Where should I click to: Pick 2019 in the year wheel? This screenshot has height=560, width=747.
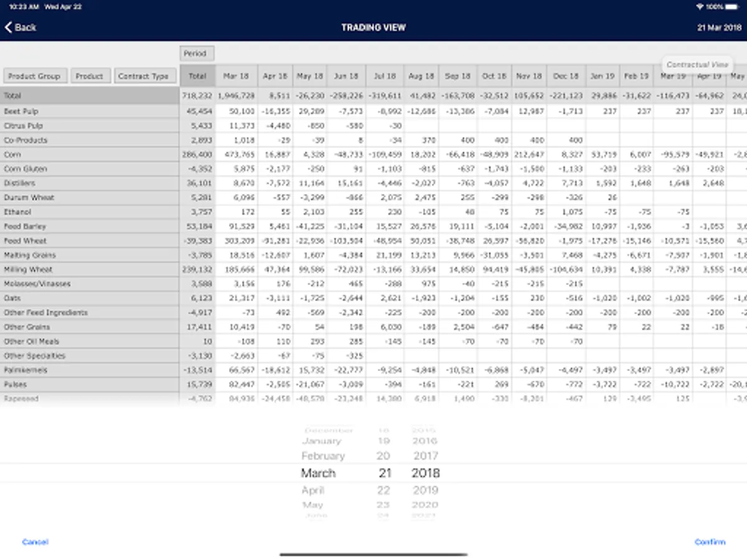[x=425, y=490]
